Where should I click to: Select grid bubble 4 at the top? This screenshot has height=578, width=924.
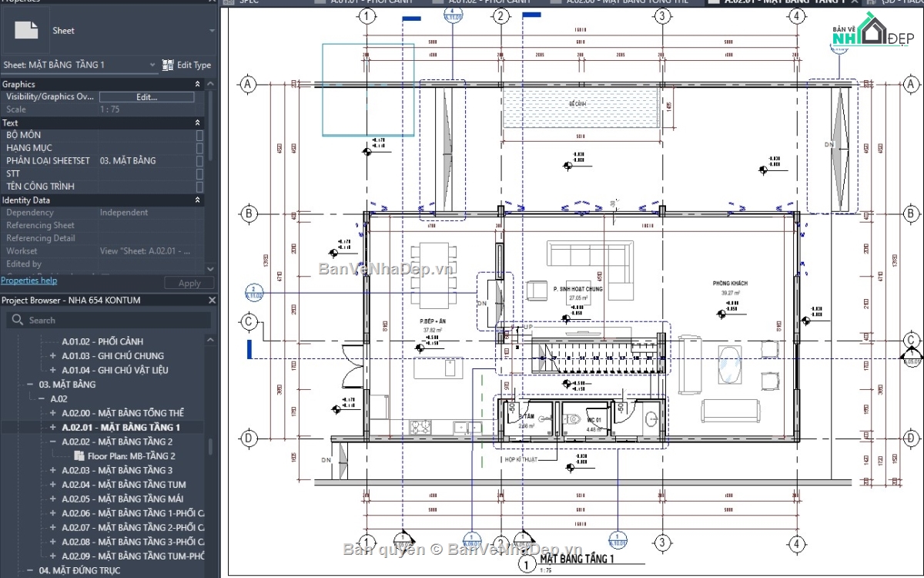[x=796, y=16]
